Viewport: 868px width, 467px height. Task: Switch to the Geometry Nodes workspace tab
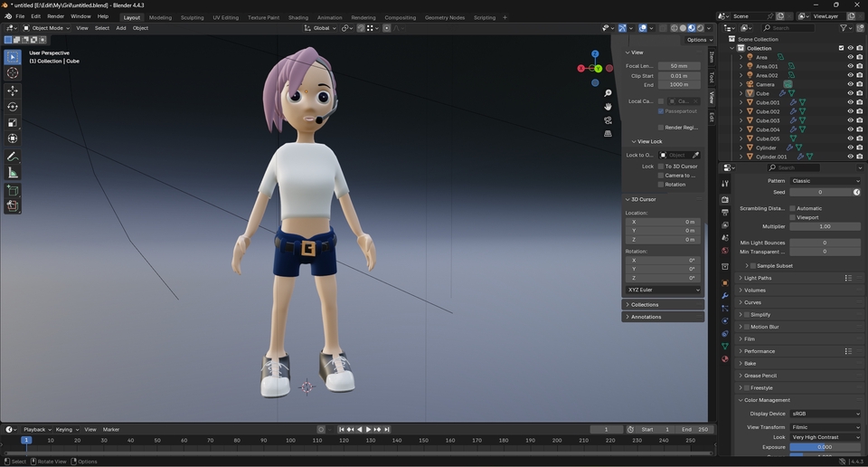pyautogui.click(x=445, y=17)
